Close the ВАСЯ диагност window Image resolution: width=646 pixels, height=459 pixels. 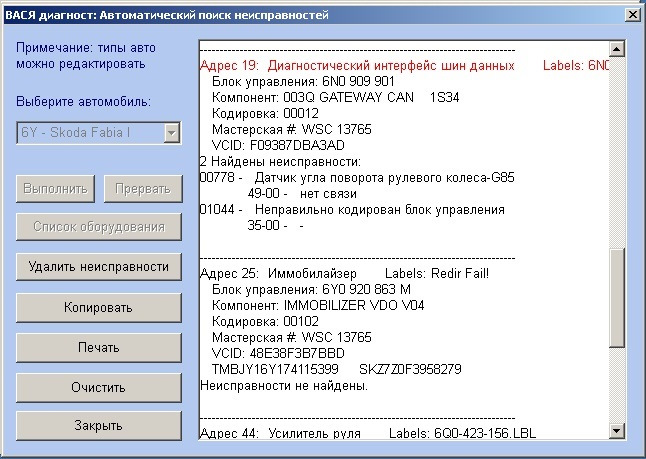pyautogui.click(x=632, y=15)
